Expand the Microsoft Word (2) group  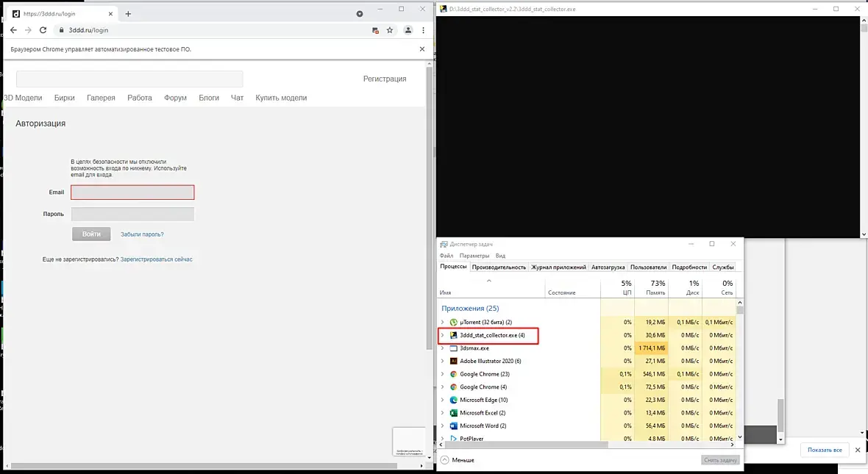tap(442, 426)
